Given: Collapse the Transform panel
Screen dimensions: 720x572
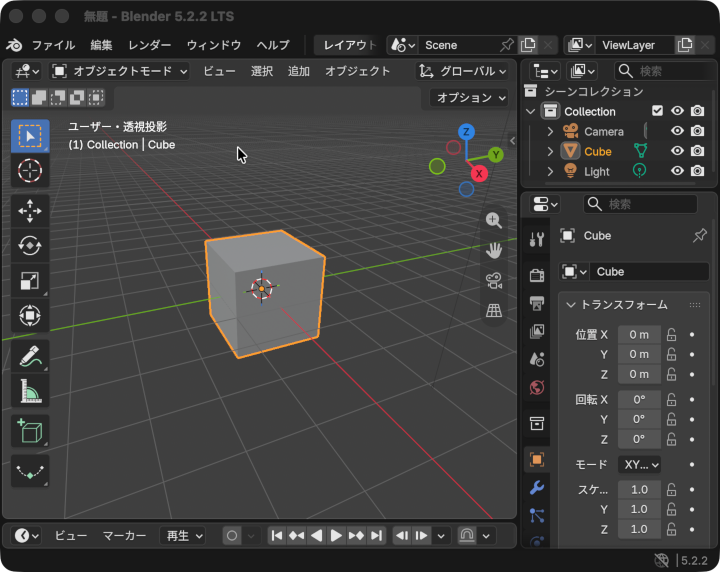Looking at the screenshot, I should [571, 305].
